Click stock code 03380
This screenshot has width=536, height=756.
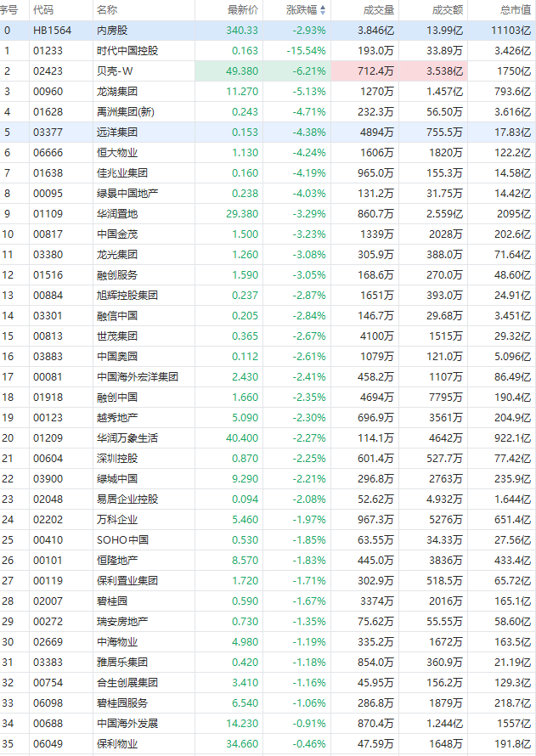tap(48, 255)
